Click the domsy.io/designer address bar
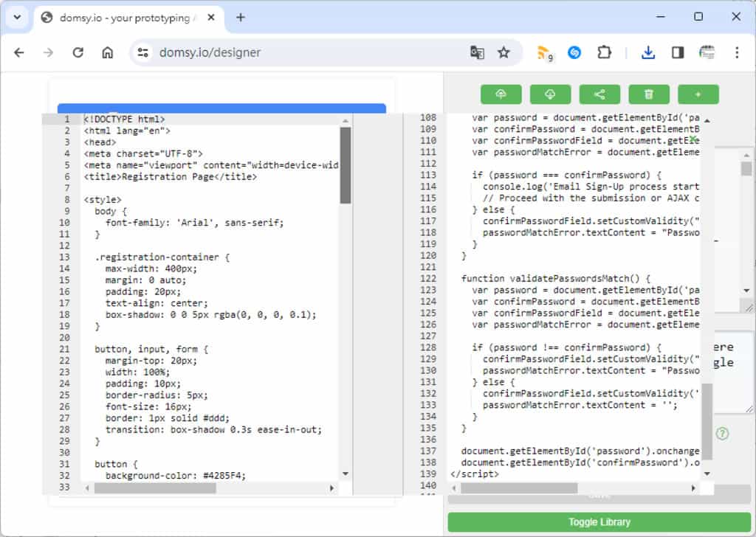The height and width of the screenshot is (537, 756). tap(309, 52)
